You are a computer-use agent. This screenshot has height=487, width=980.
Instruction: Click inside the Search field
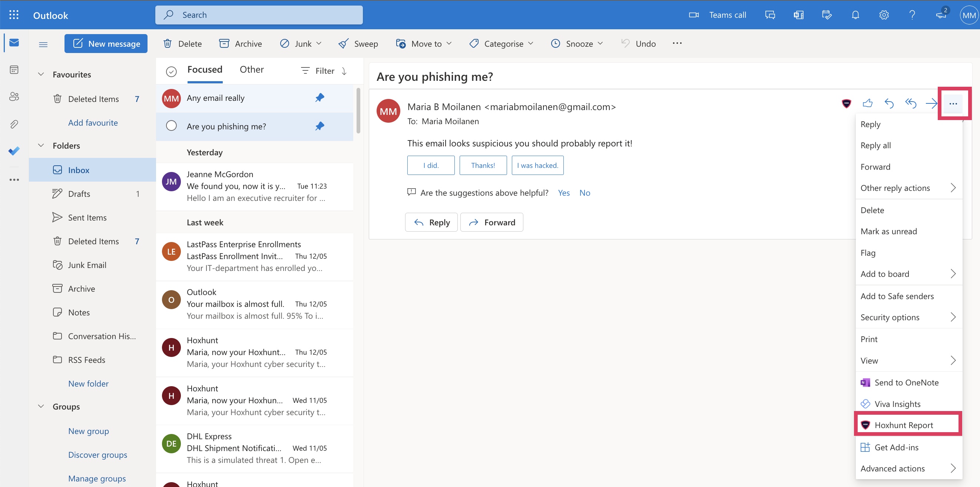point(259,15)
